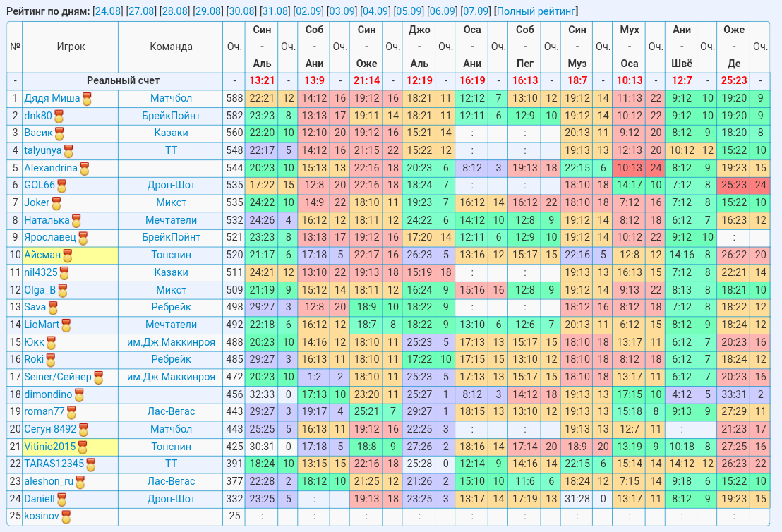Click the medal icon beside kosinov
This screenshot has width=782, height=532.
(66, 517)
